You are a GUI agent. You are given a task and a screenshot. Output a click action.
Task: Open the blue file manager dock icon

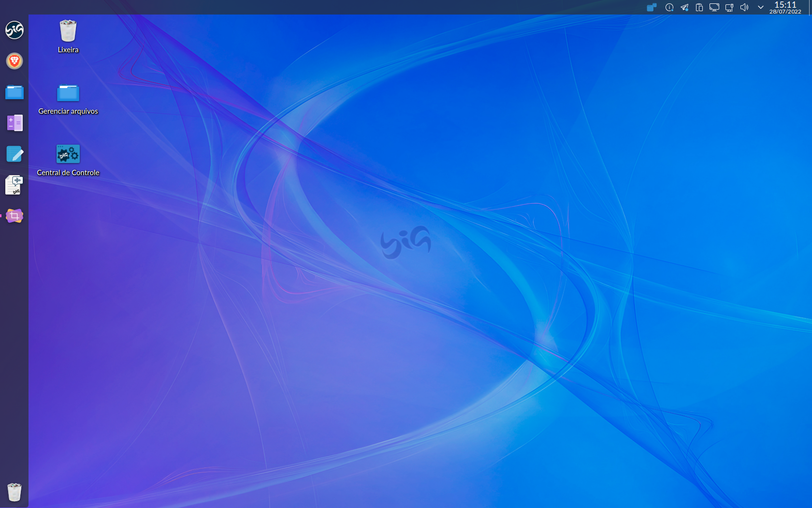[x=14, y=92]
